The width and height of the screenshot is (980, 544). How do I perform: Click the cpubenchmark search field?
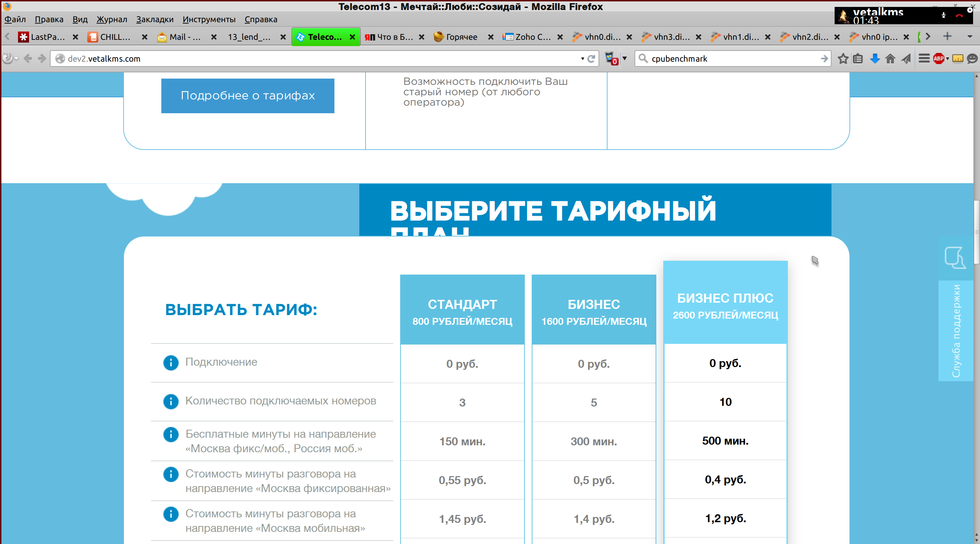tap(732, 59)
